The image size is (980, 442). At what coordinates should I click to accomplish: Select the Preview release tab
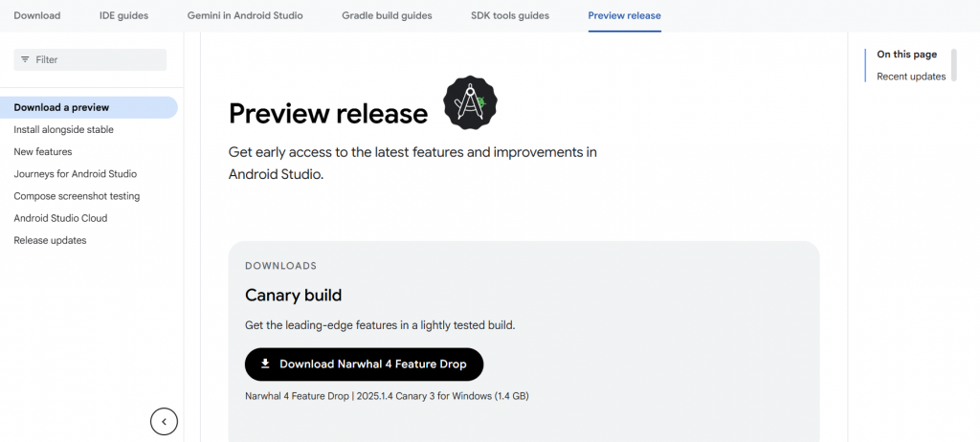coord(624,15)
